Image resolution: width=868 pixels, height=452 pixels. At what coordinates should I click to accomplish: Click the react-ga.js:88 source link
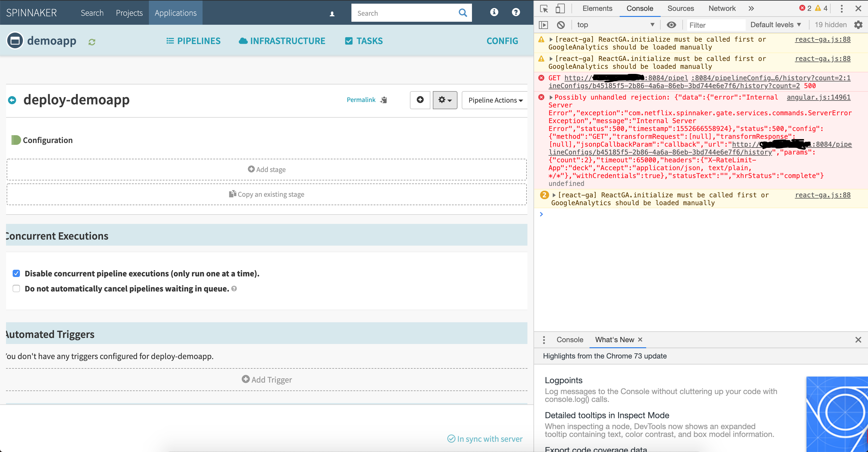coord(823,39)
